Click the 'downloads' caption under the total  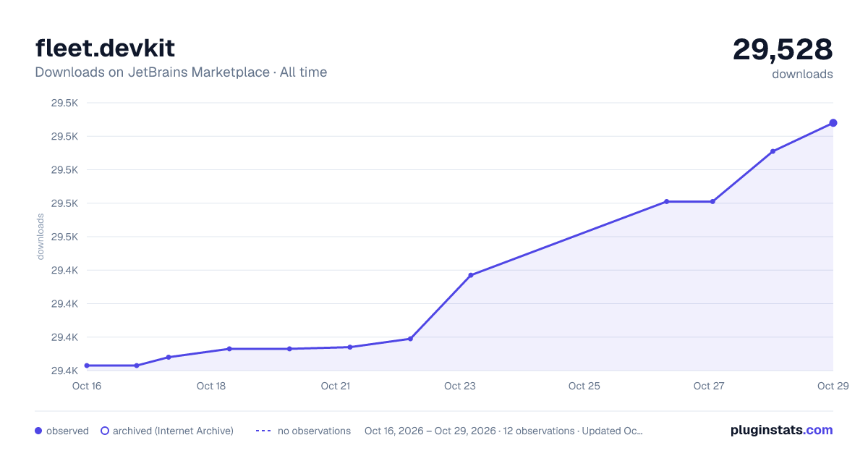tap(802, 74)
